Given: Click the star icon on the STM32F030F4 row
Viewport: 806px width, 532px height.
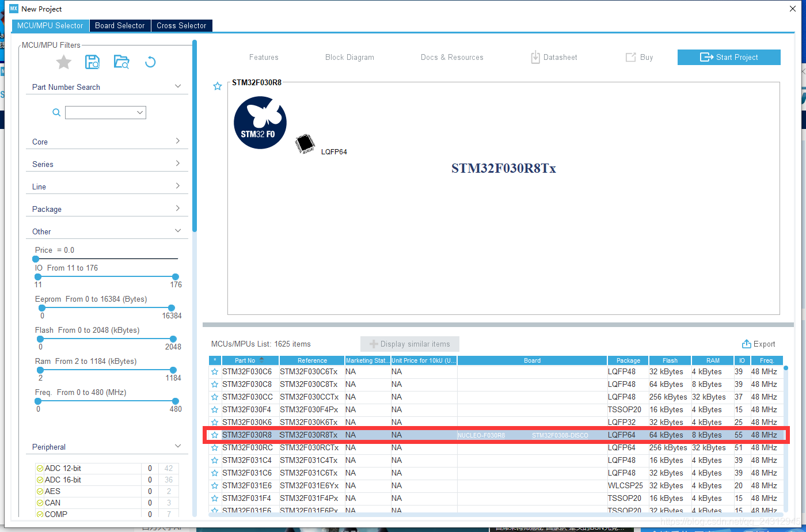Looking at the screenshot, I should point(215,410).
